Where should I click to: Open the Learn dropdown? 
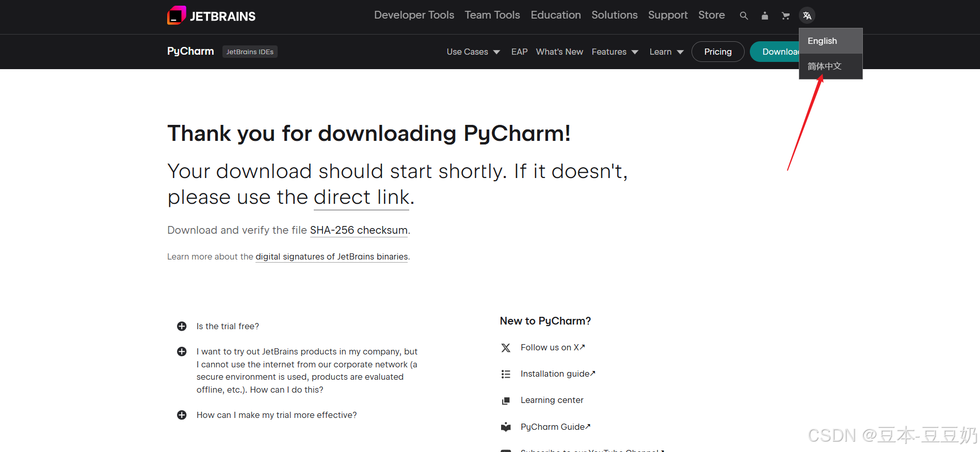[x=667, y=52]
